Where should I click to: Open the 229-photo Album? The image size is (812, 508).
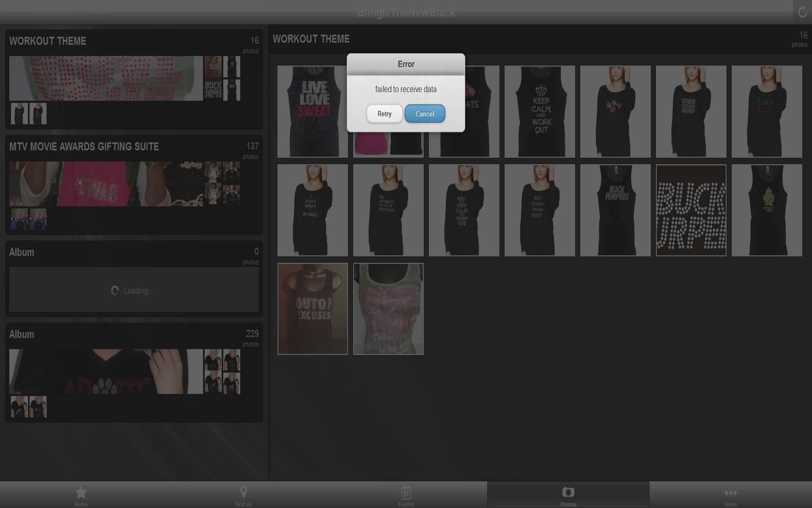click(134, 373)
